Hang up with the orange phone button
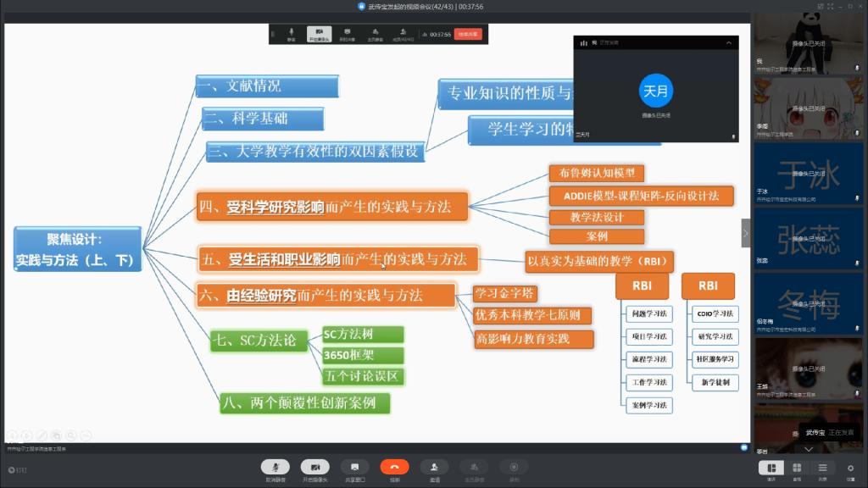This screenshot has height=488, width=868. point(394,468)
